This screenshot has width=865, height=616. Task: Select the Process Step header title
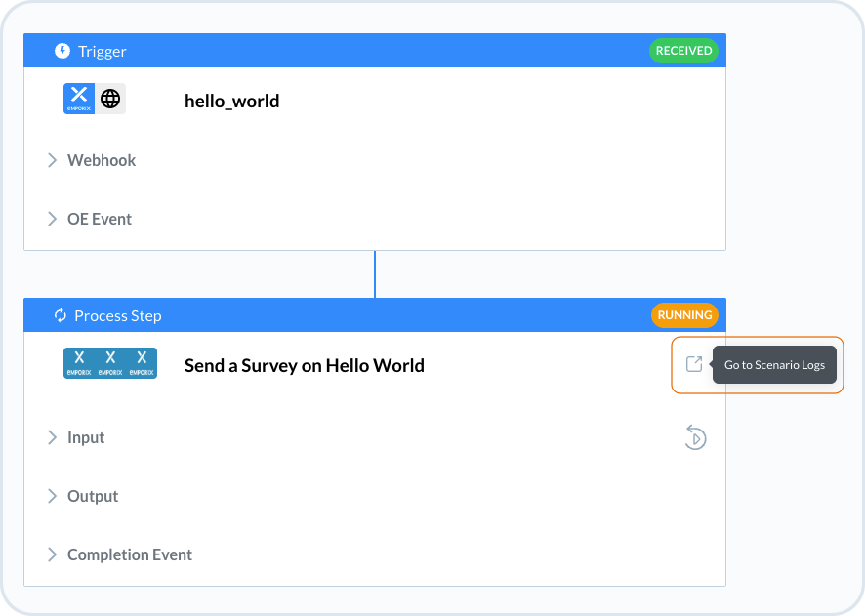pos(118,315)
